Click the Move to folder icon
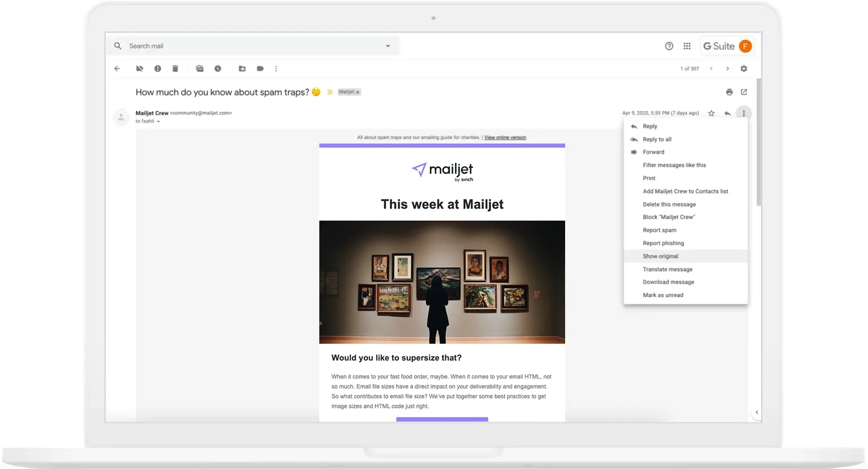Viewport: 868px width, 469px height. [x=242, y=68]
